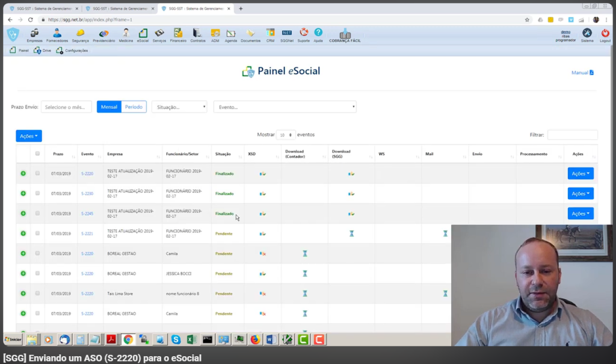
Task: Tick the select-all checkbox in table header
Action: [37, 153]
